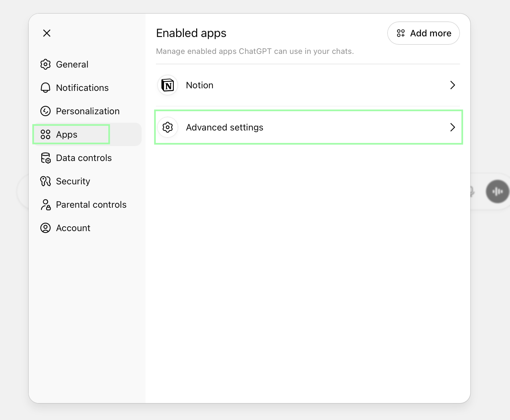Screen dimensions: 510x420
Task: Click the Notifications bell icon
Action: 45,88
